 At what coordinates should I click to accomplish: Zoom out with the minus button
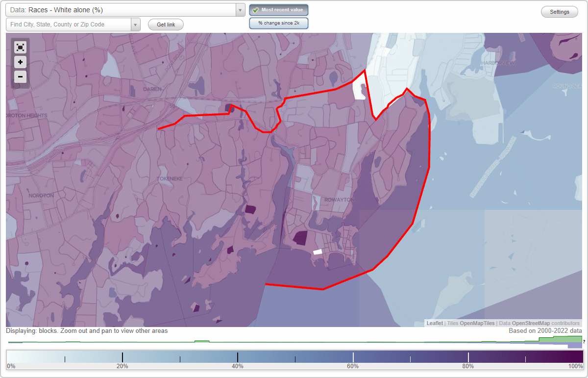pyautogui.click(x=20, y=76)
